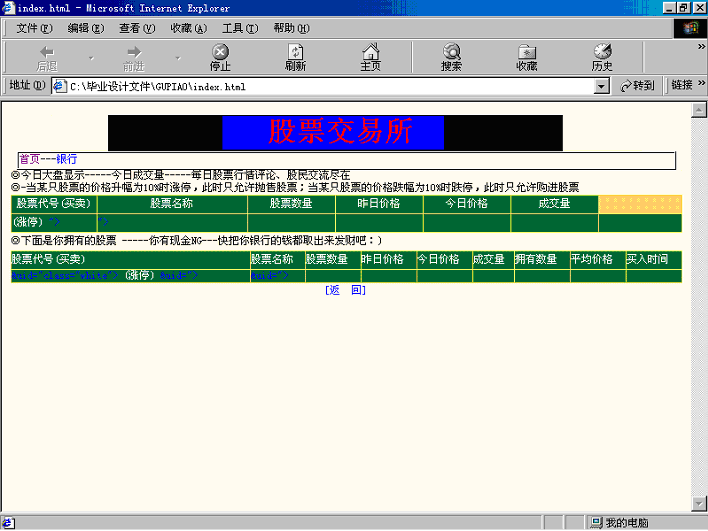This screenshot has width=708, height=531.
Task: Click the 首页---银行 link
Action: point(48,159)
